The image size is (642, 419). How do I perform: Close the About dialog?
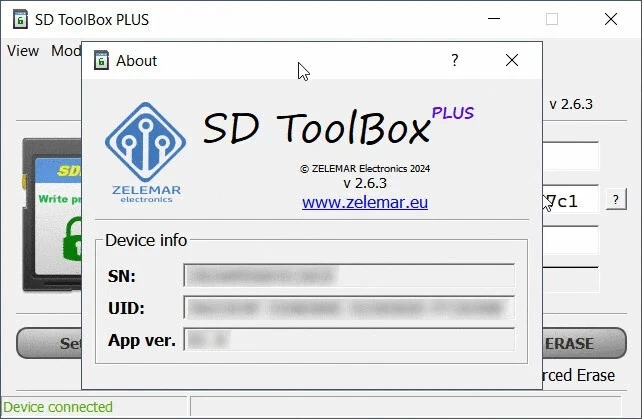pos(512,61)
